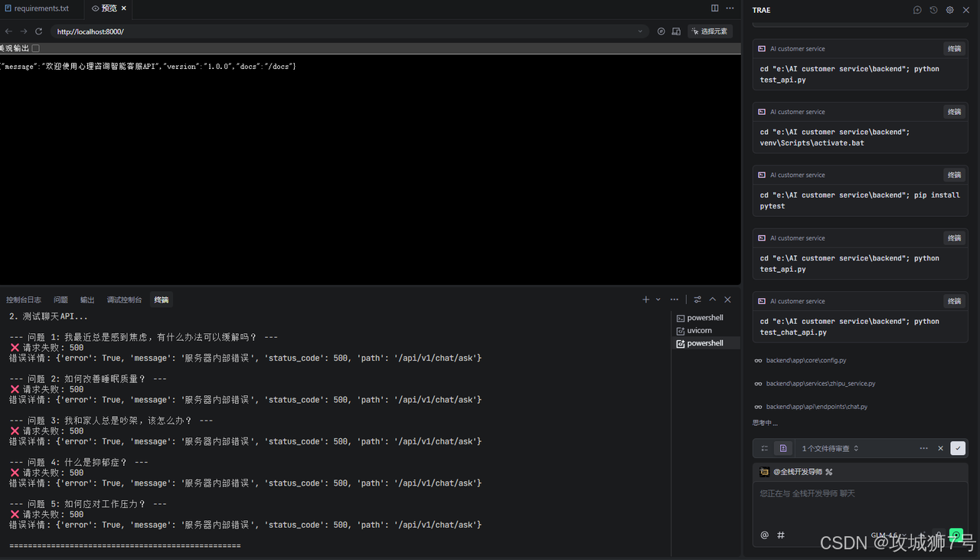Toggle the 美观输出 pretty-print checkbox
Image resolution: width=980 pixels, height=560 pixels.
click(x=35, y=48)
